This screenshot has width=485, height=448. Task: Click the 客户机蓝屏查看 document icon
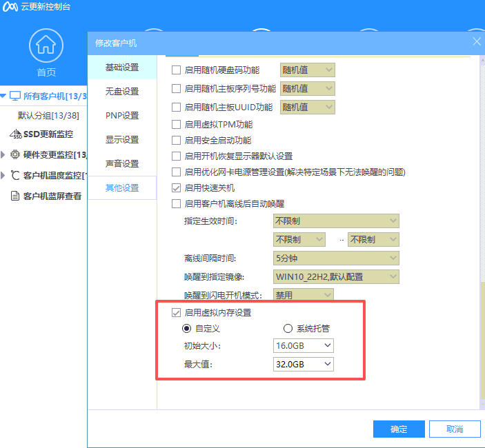point(15,196)
